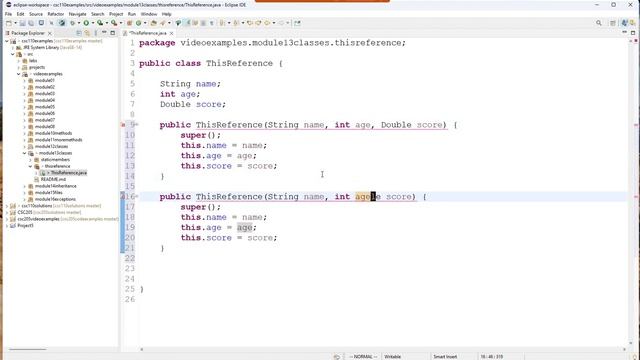
Task: Open the Pin Editor toolbar icon
Action: coord(297,23)
